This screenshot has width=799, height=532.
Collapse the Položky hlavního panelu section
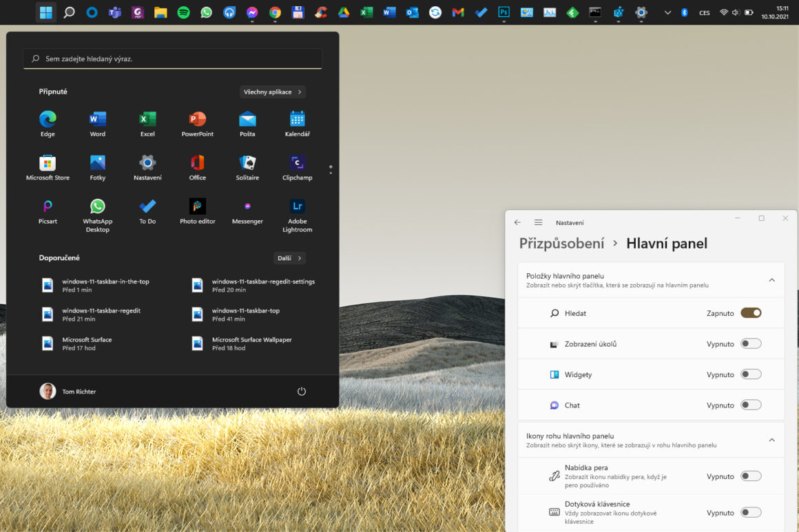pos(772,279)
